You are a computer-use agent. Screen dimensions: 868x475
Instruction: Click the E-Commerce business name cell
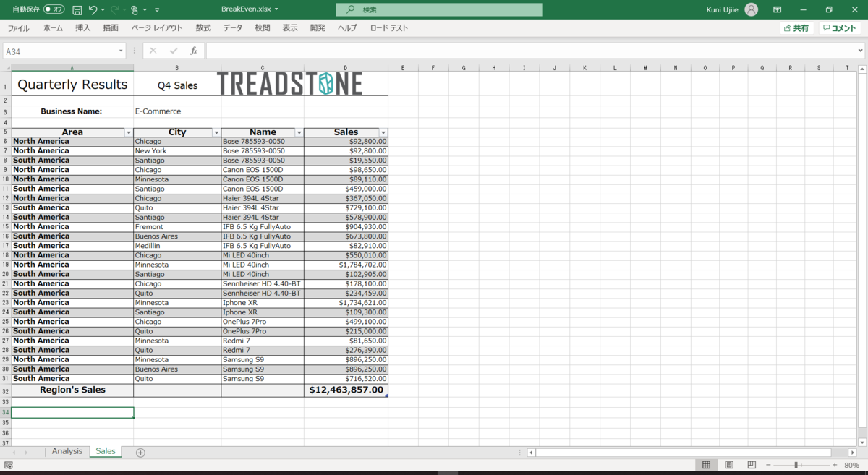tap(177, 111)
